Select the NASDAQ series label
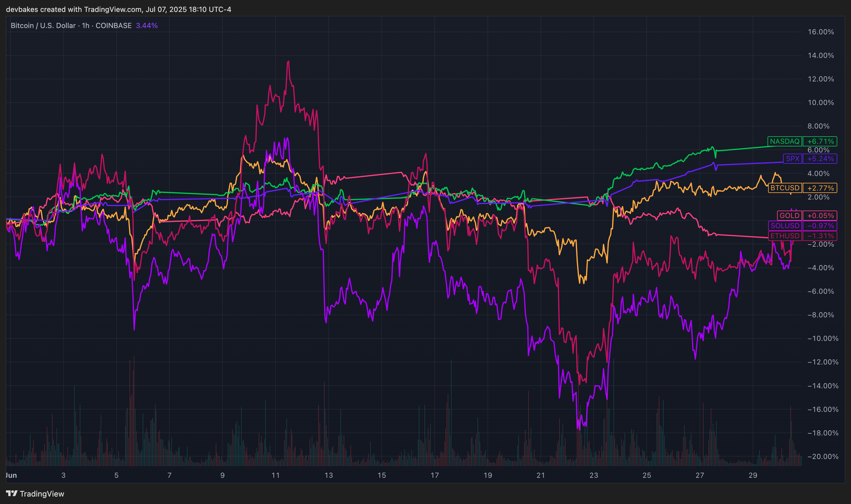Viewport: 851px width, 504px height. point(785,141)
